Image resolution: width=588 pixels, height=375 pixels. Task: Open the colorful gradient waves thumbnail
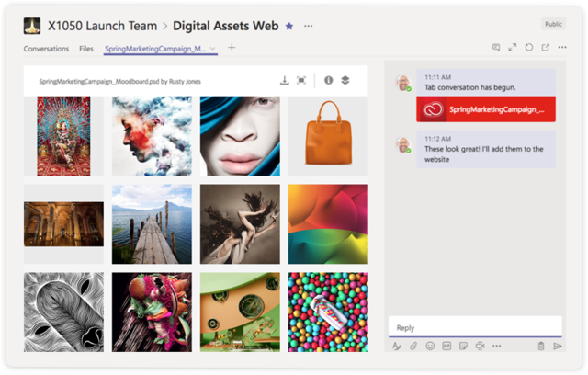pyautogui.click(x=328, y=224)
